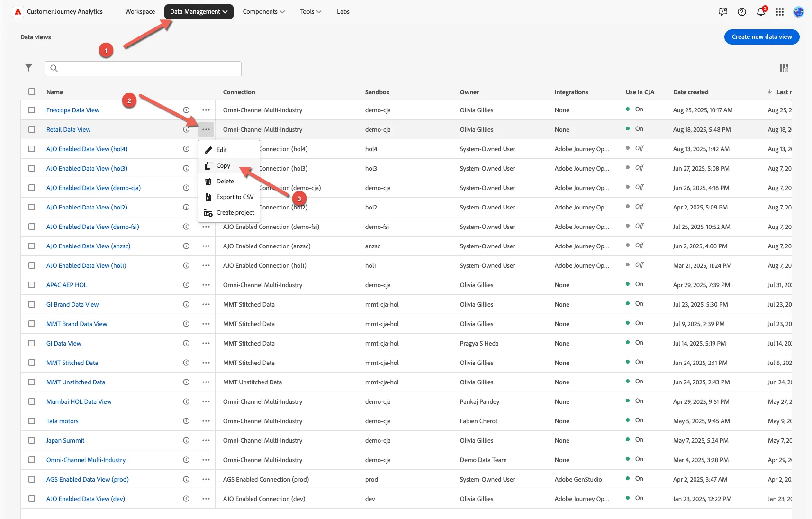Choose Copy from the context menu
This screenshot has height=519, width=812.
[229, 165]
